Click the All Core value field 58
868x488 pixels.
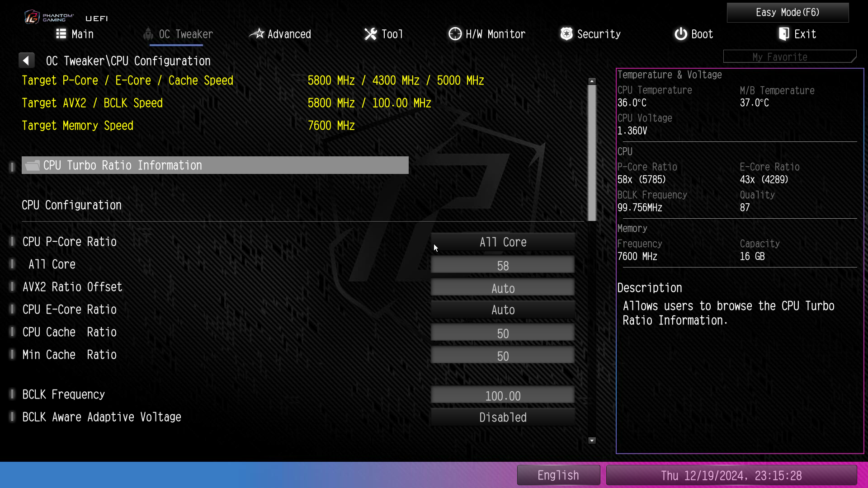[503, 266]
